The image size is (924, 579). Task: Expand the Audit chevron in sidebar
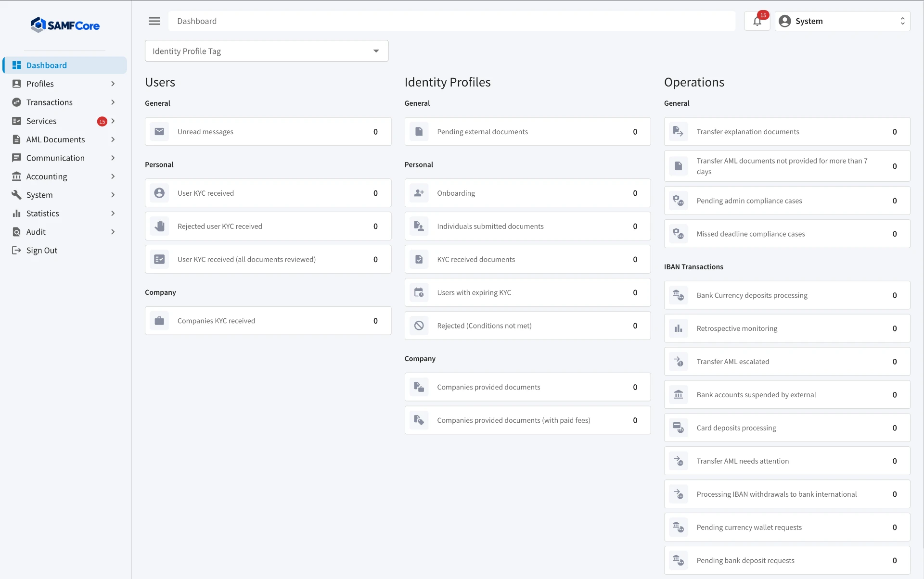click(113, 232)
